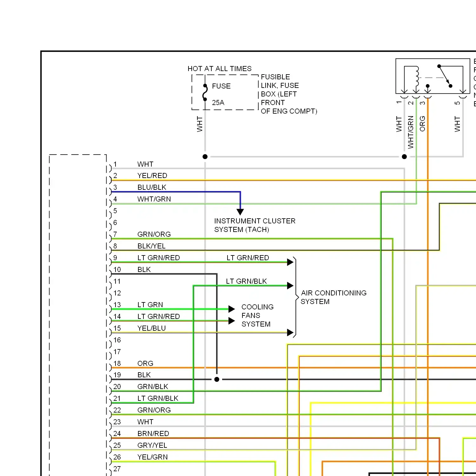Click the LT GRN label on pin 13
The height and width of the screenshot is (476, 476).
tap(150, 305)
